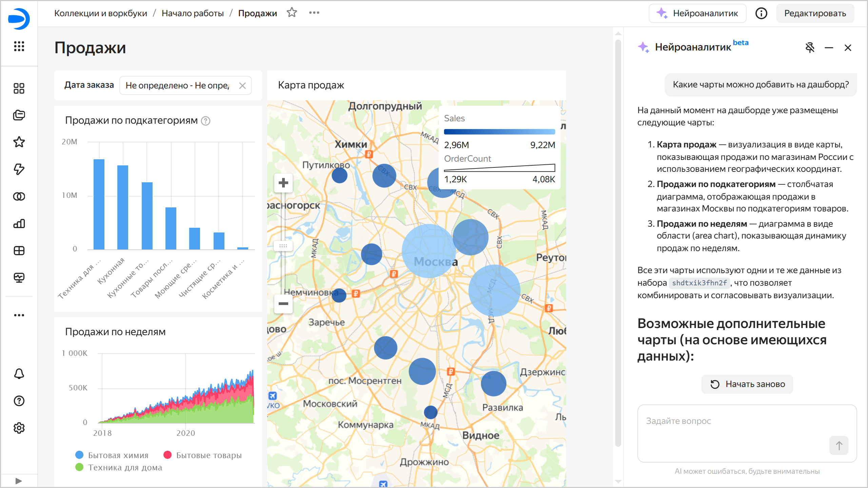Screen dimensions: 868x488
Task: Zoom in on the sales map
Action: [x=283, y=183]
